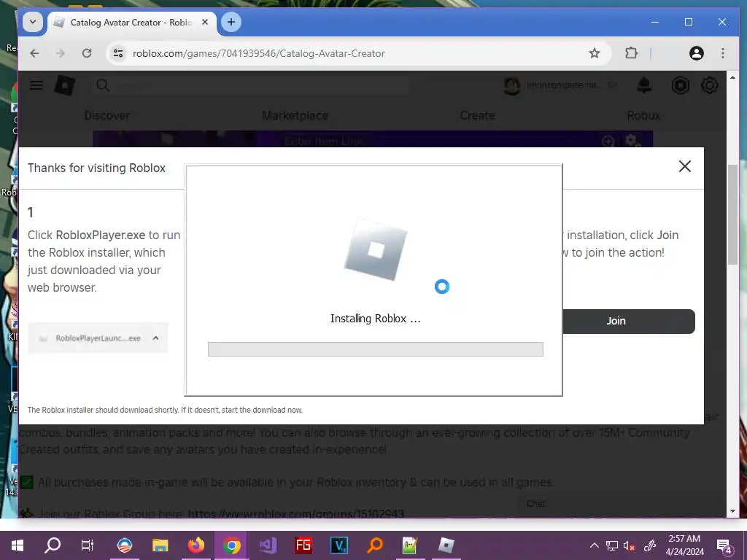View site information for roblox.com
Screen dimensions: 747x560
click(x=118, y=53)
